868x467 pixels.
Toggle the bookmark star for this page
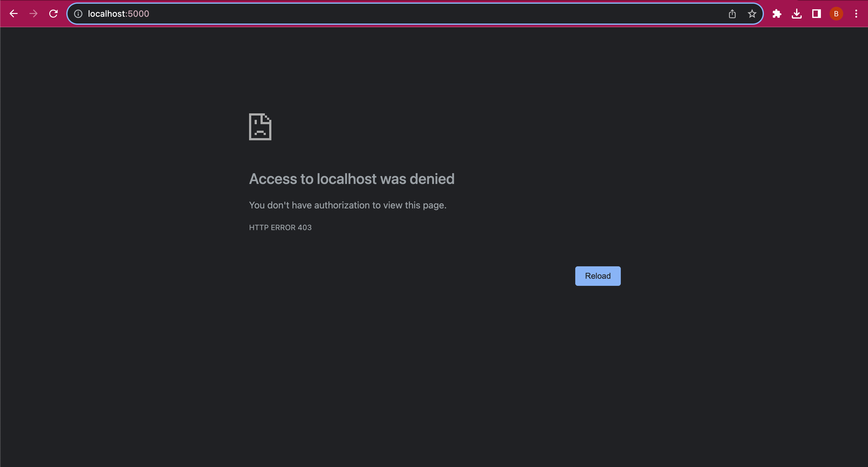click(x=752, y=14)
